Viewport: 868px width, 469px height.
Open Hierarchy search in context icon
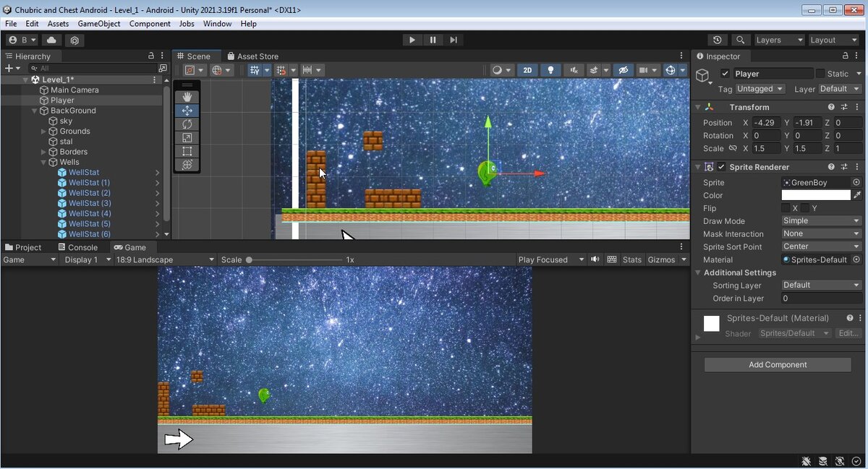point(163,68)
